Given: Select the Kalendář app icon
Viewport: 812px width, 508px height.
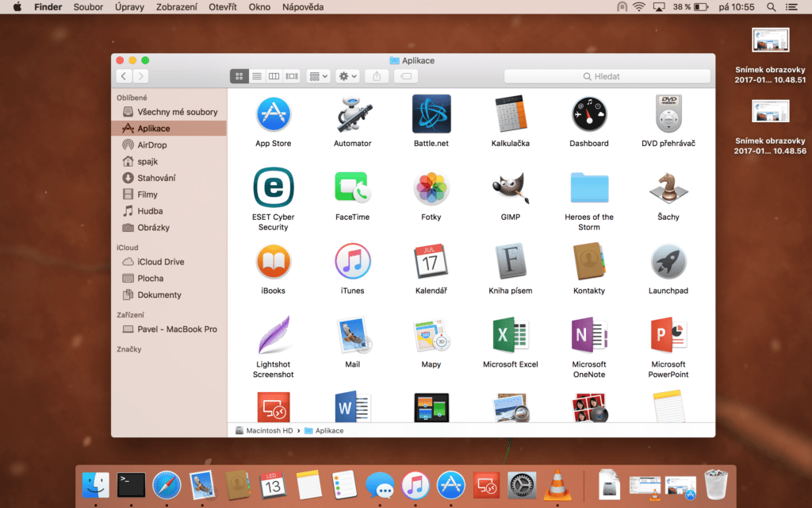Looking at the screenshot, I should tap(431, 262).
